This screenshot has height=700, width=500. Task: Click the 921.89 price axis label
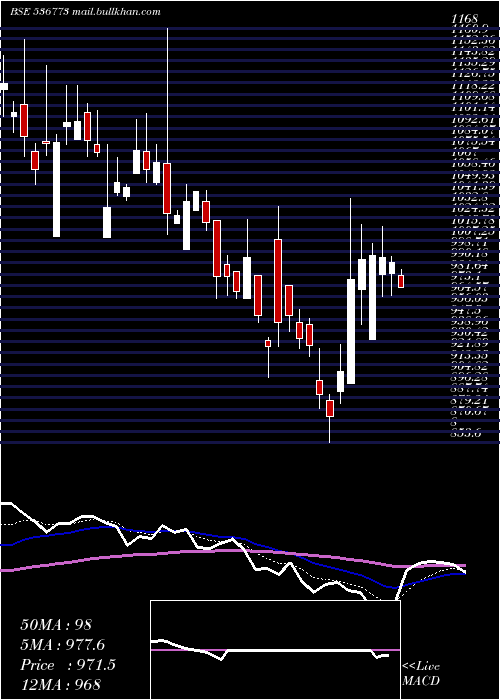coord(472,344)
